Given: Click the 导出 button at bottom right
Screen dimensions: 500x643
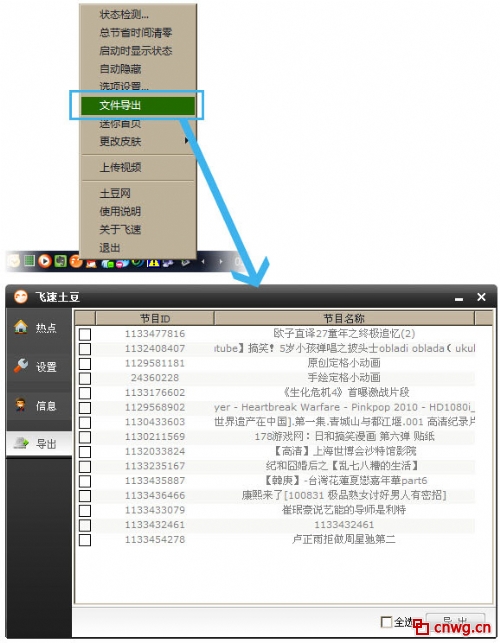Looking at the screenshot, I should click(455, 622).
